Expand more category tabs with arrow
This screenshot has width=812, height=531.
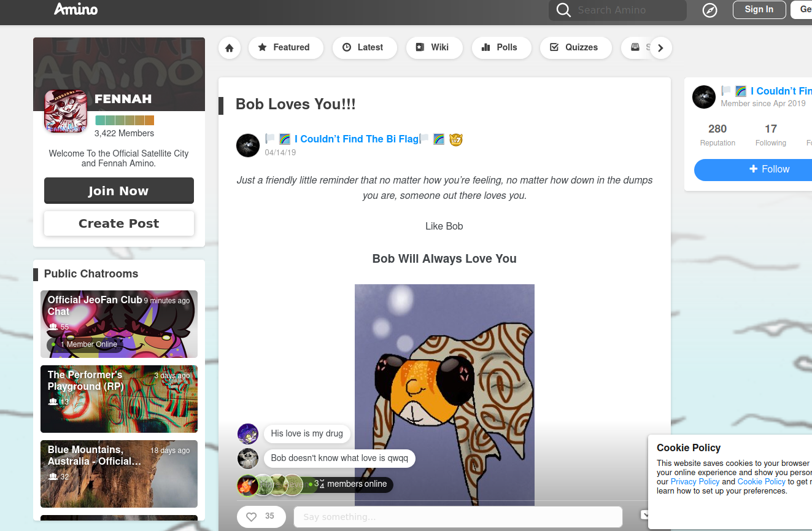coord(660,48)
